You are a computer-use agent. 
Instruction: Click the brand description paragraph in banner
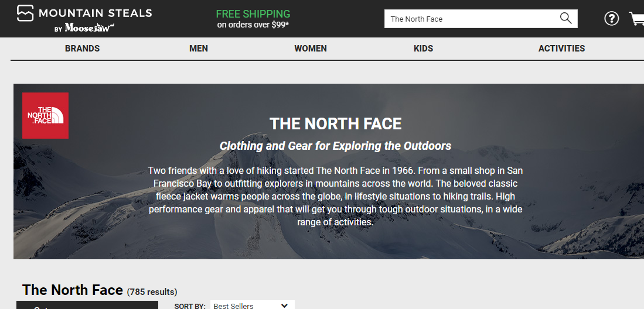coord(335,196)
